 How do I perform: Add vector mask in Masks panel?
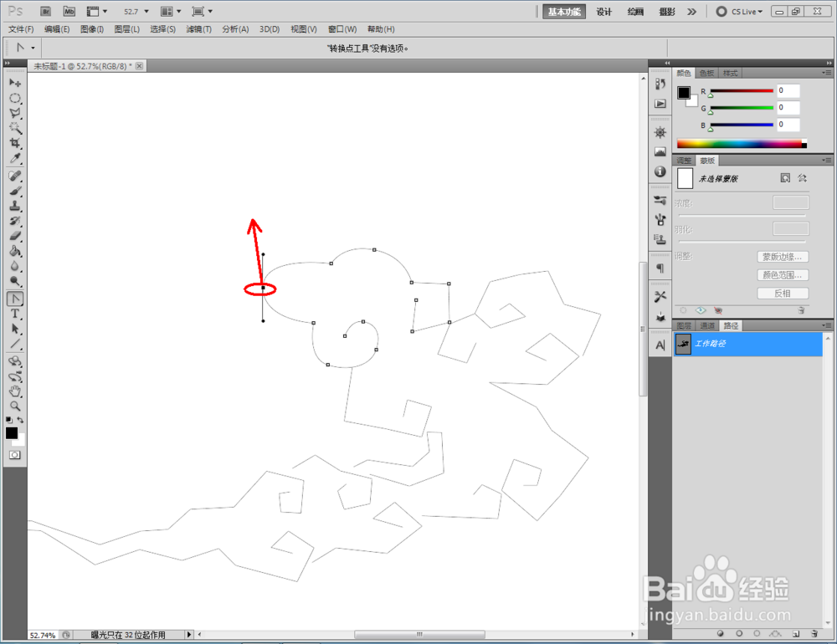coord(803,178)
